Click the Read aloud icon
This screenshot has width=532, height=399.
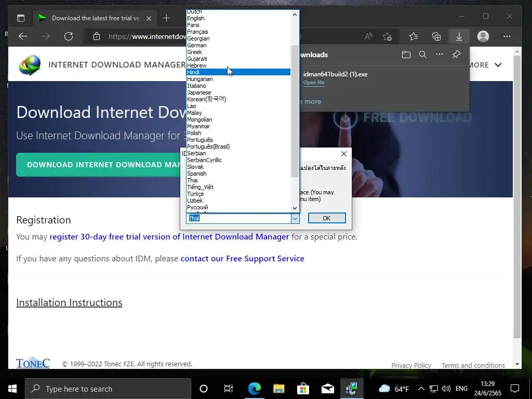(368, 36)
